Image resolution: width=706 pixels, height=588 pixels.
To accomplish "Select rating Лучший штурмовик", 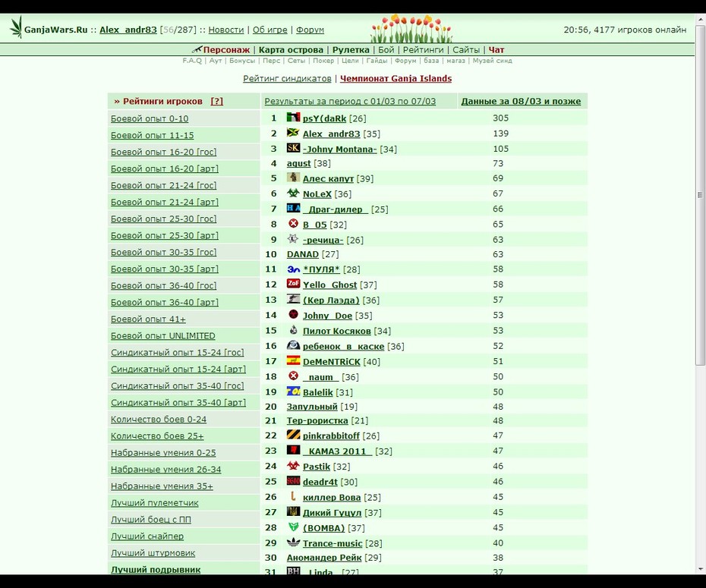I will tap(153, 553).
